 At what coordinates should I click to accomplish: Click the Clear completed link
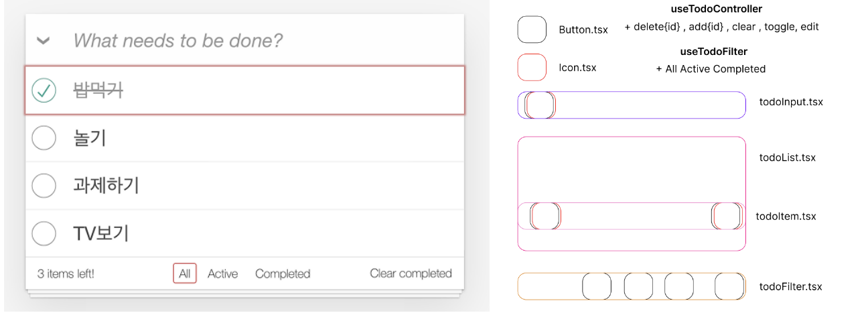pyautogui.click(x=411, y=273)
